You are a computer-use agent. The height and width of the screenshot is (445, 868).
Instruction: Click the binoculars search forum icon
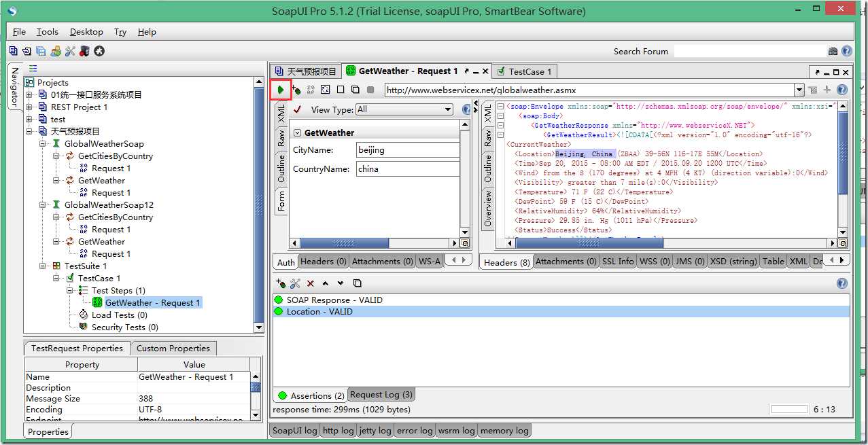833,51
